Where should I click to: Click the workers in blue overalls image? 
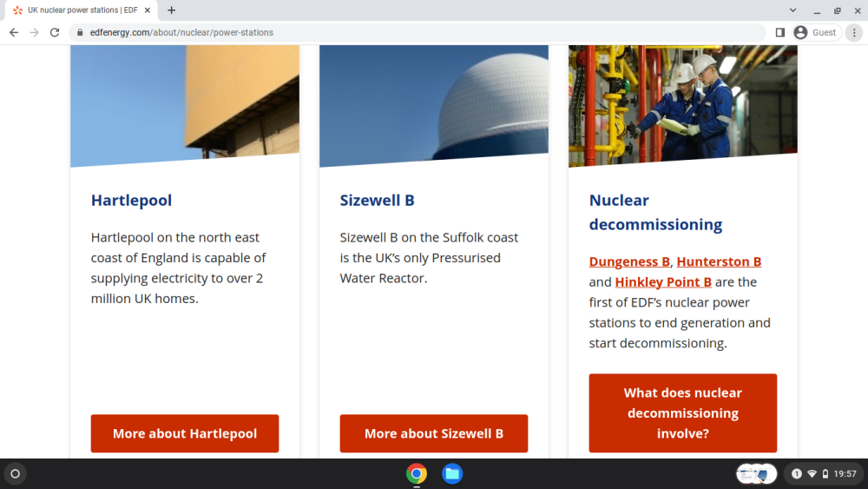(682, 105)
